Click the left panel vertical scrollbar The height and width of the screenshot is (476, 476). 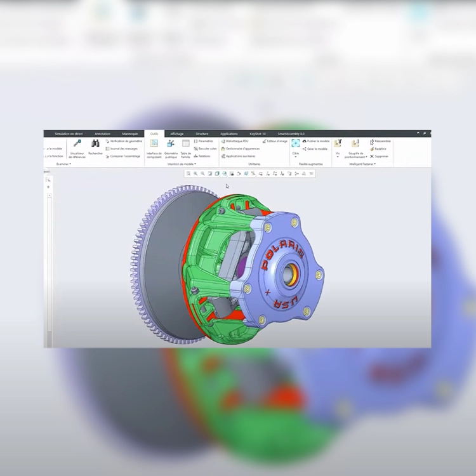click(x=50, y=270)
